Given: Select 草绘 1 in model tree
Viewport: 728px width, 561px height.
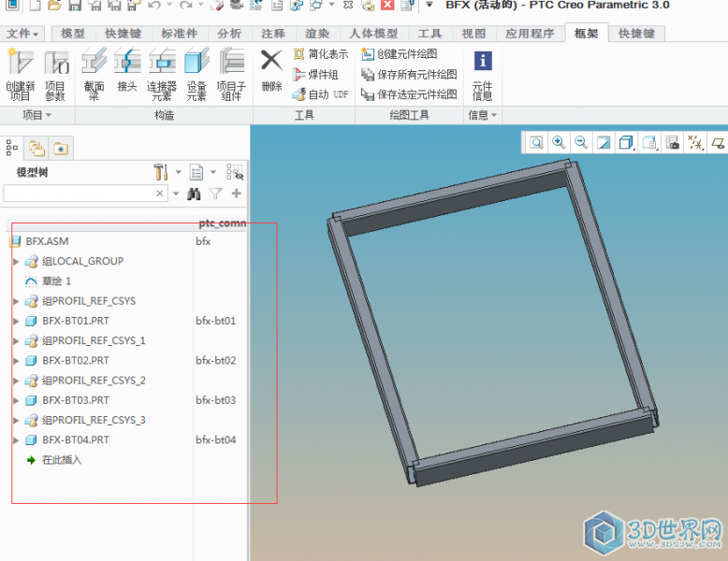Looking at the screenshot, I should [56, 281].
